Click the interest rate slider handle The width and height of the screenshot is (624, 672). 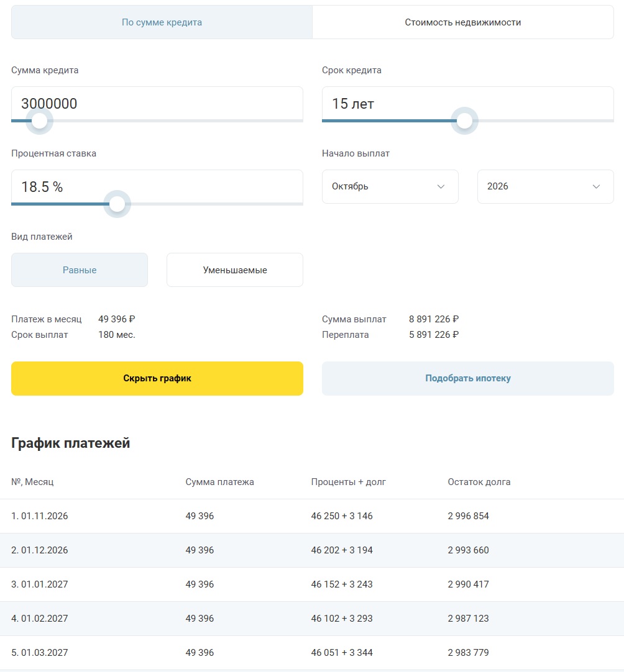point(117,204)
